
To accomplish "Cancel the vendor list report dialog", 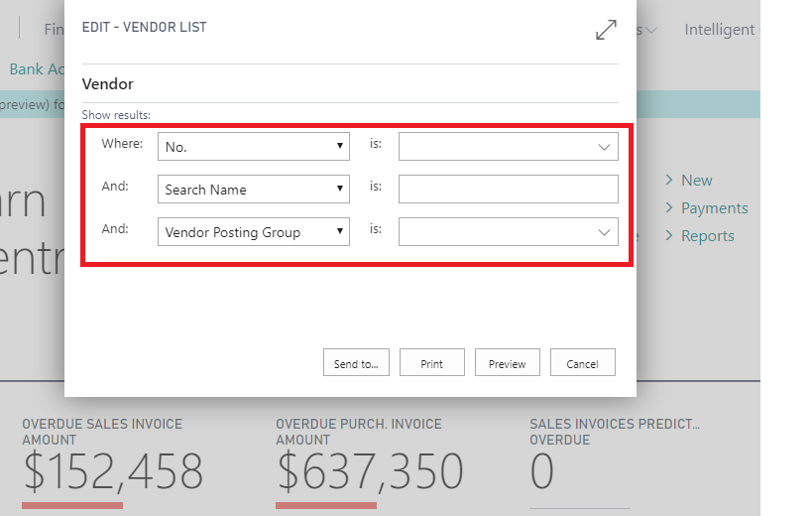I will (582, 363).
